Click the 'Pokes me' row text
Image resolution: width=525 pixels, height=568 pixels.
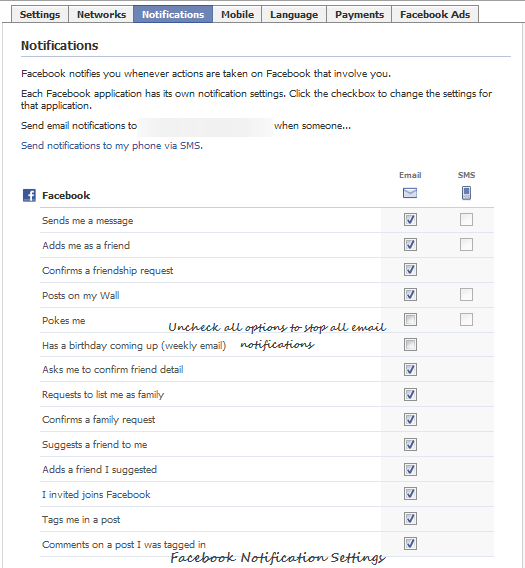64,321
